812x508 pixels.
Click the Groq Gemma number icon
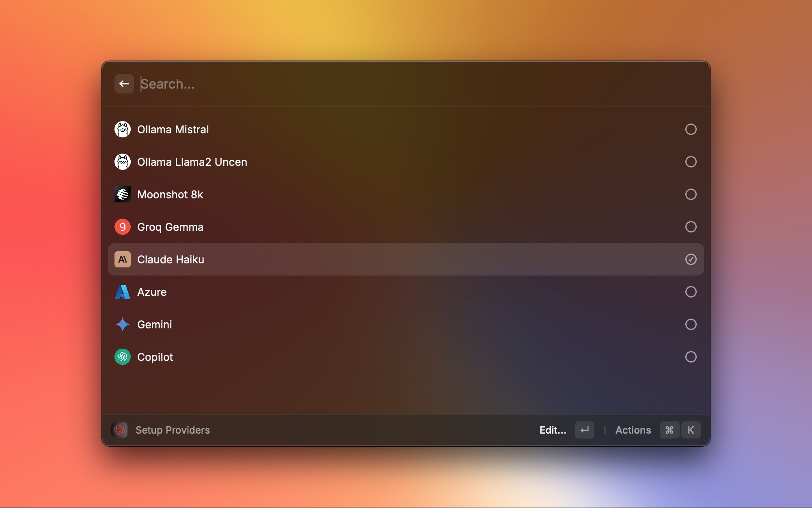click(122, 227)
